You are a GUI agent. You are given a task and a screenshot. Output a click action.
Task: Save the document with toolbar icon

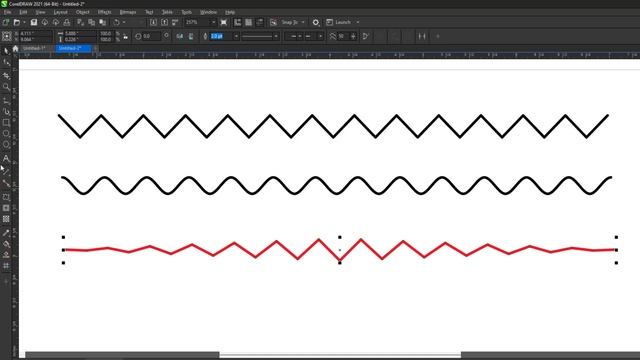(x=34, y=22)
